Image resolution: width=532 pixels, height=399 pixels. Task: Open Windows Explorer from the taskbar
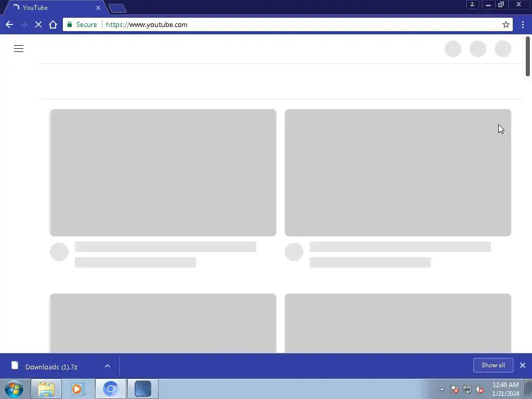coord(46,389)
